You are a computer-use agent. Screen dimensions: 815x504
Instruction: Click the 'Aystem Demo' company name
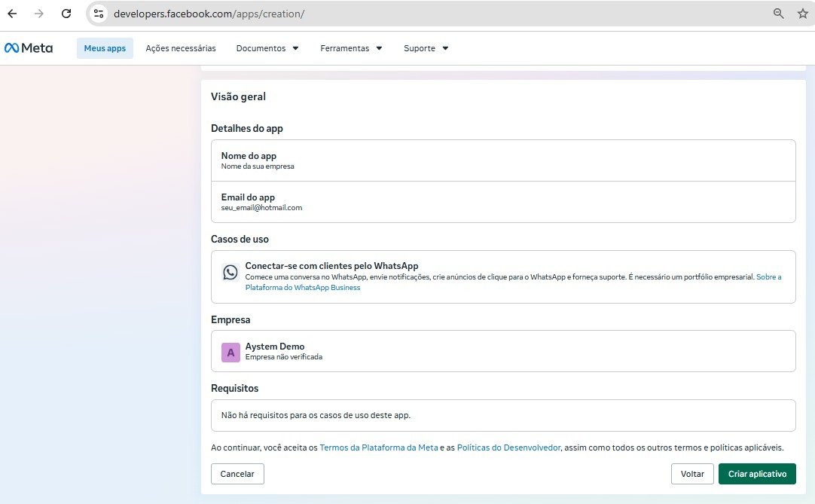click(x=275, y=347)
